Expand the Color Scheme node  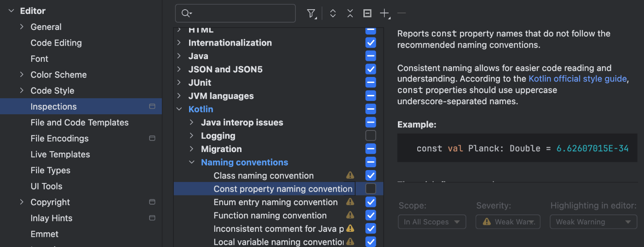22,74
